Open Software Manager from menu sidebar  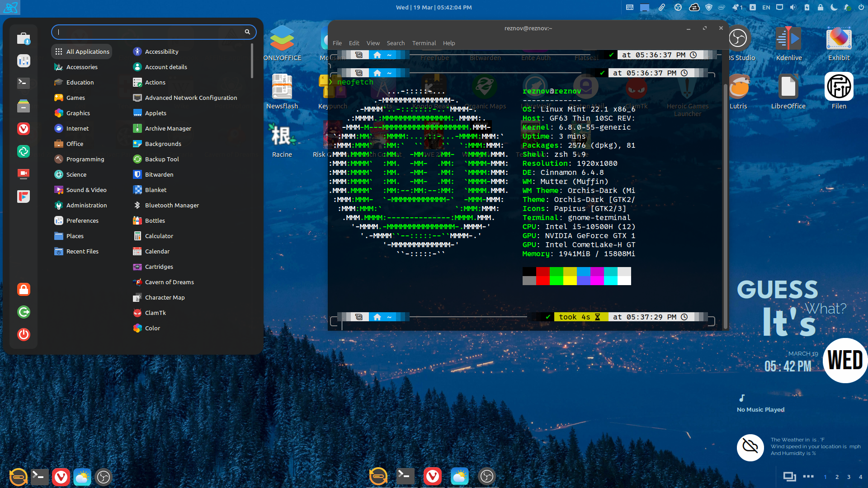click(x=24, y=39)
